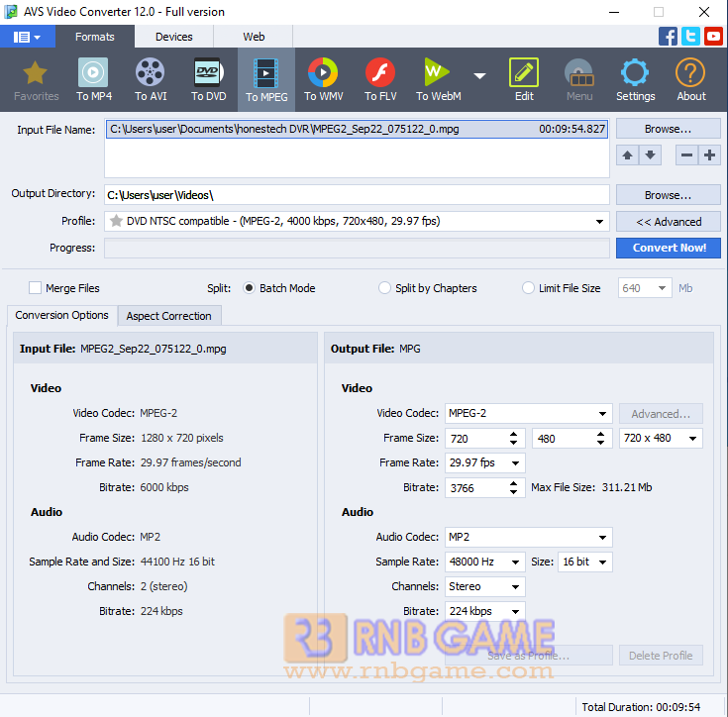This screenshot has width=728, height=717.
Task: Click the video Bitrate 3766 stepper
Action: point(513,488)
